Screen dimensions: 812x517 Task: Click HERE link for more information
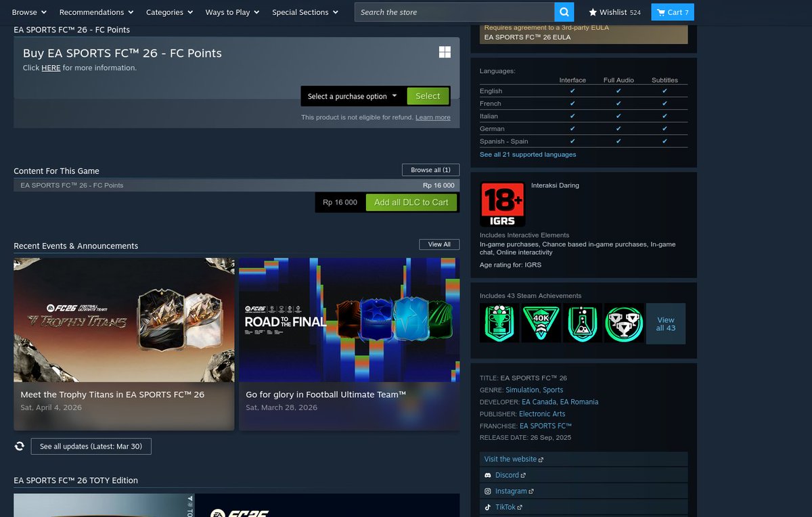pyautogui.click(x=51, y=68)
